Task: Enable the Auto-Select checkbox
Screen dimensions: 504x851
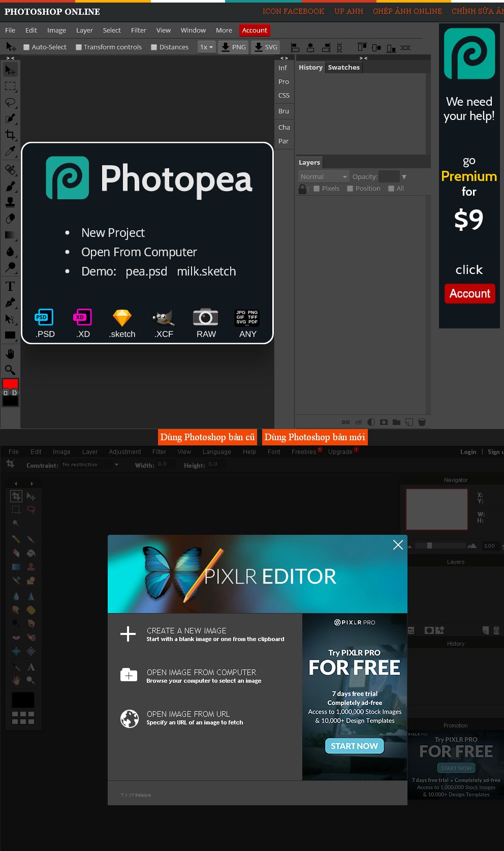Action: [26, 47]
